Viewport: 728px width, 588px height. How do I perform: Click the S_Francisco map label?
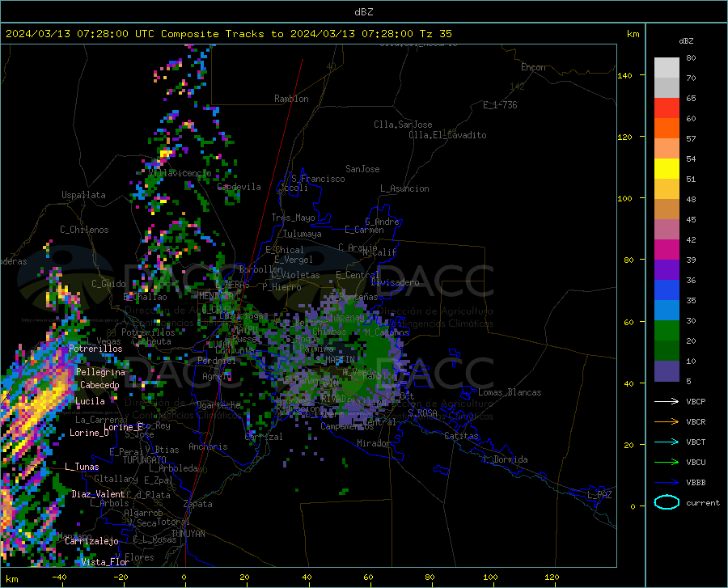click(318, 179)
